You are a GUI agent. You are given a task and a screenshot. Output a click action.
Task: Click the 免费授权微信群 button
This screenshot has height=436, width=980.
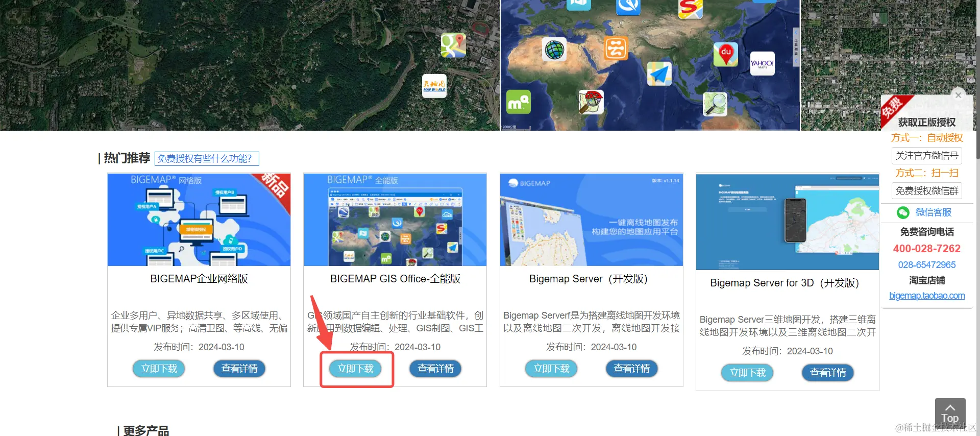click(927, 191)
